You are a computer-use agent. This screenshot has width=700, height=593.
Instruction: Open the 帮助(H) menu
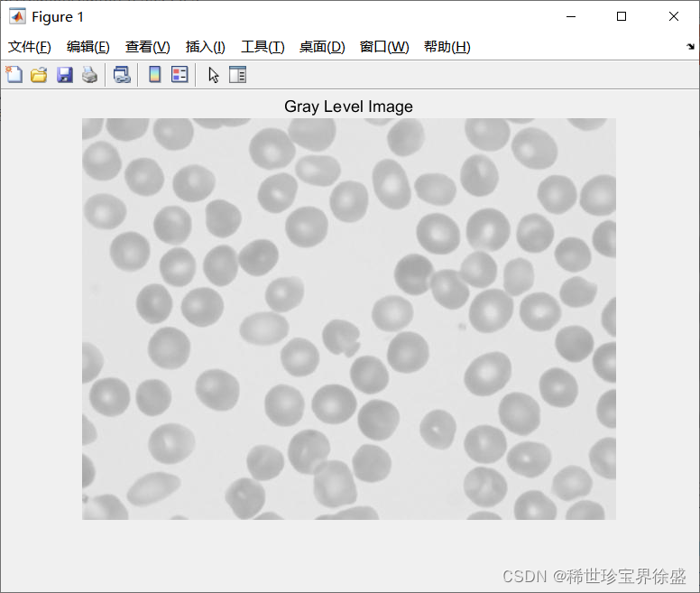pyautogui.click(x=447, y=47)
